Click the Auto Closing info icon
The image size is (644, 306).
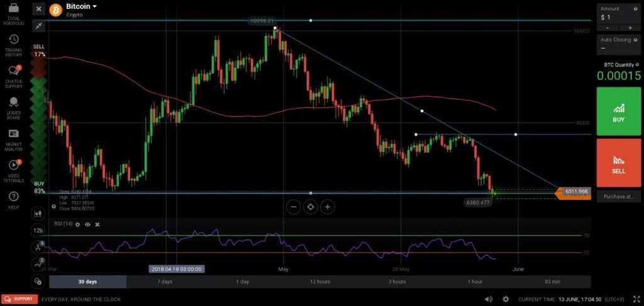(636, 40)
